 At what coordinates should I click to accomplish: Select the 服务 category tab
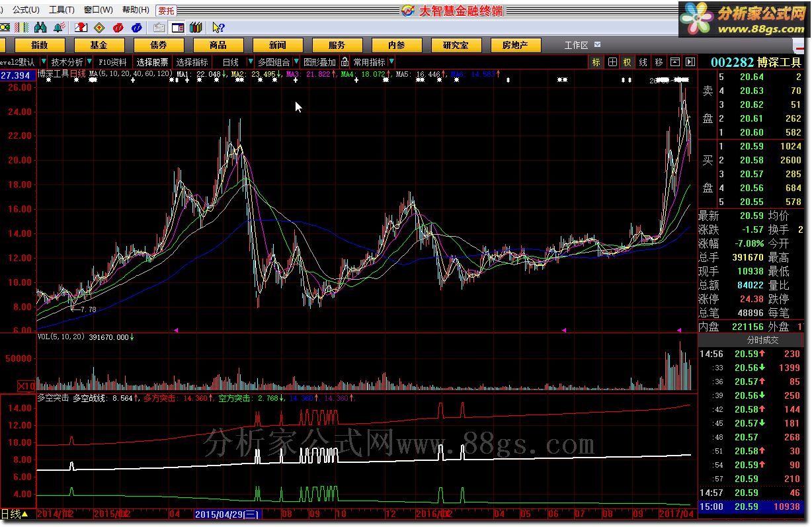337,45
